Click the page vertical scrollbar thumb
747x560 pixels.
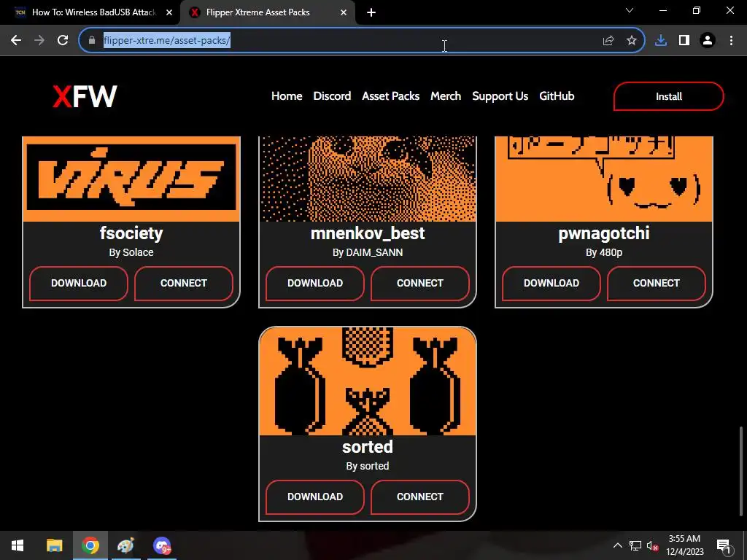[x=741, y=471]
